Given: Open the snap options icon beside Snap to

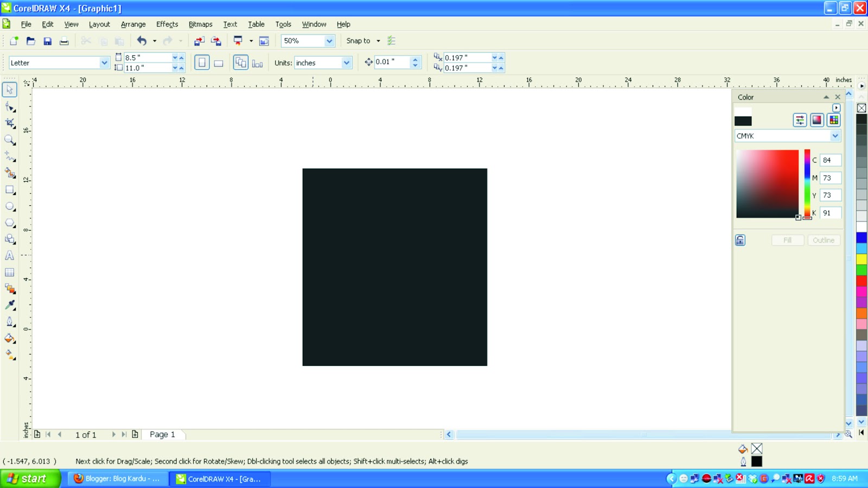Looking at the screenshot, I should tap(392, 41).
